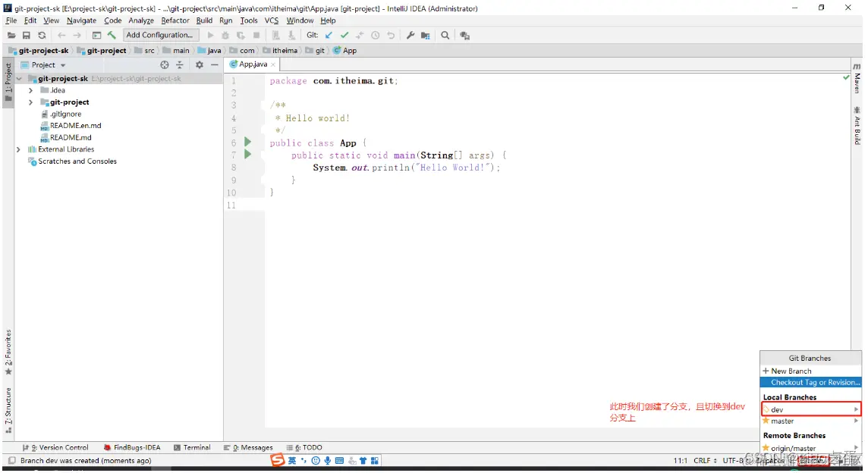Collapse the git-project-sk root node

pyautogui.click(x=20, y=79)
